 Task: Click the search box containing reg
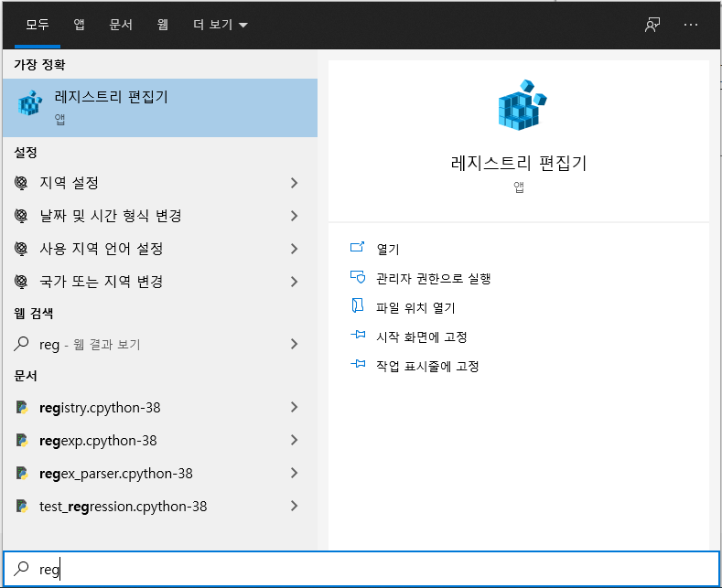pyautogui.click(x=361, y=569)
